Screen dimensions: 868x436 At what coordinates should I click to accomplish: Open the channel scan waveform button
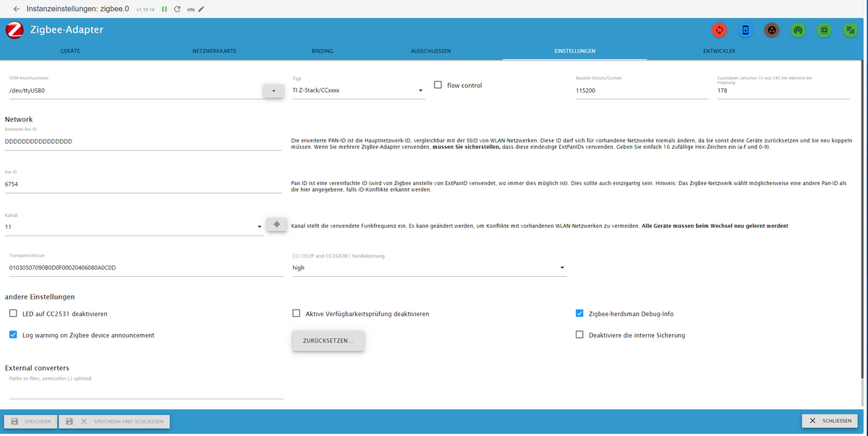pyautogui.click(x=276, y=225)
